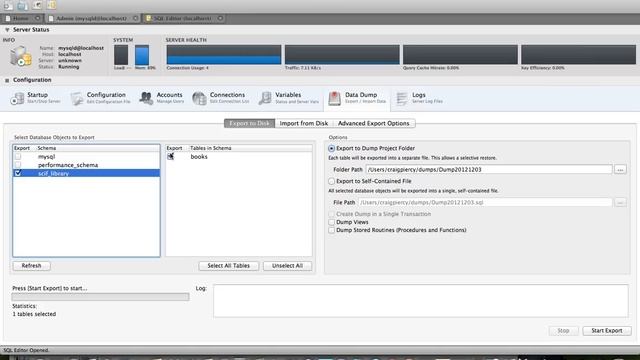Click the 'SQL Editor Opened.' status text

pos(26,350)
